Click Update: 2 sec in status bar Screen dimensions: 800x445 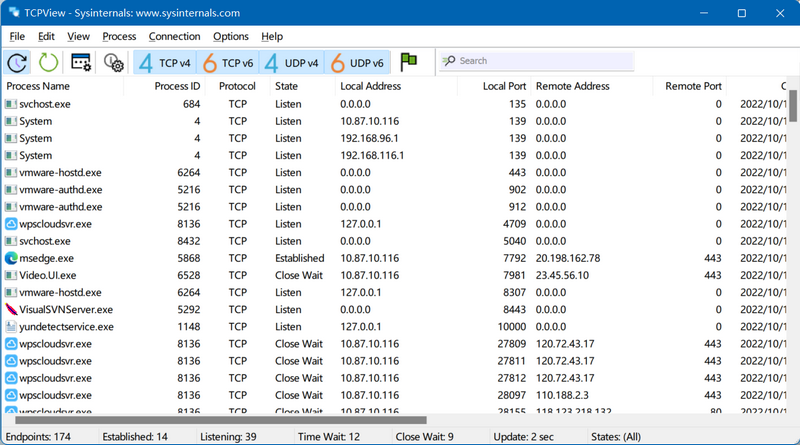pos(523,437)
